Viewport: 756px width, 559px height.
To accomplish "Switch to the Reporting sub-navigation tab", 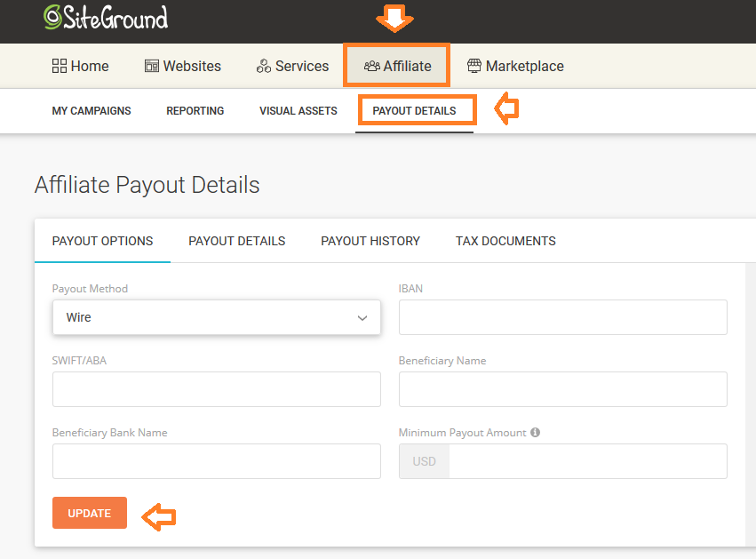I will pyautogui.click(x=195, y=111).
